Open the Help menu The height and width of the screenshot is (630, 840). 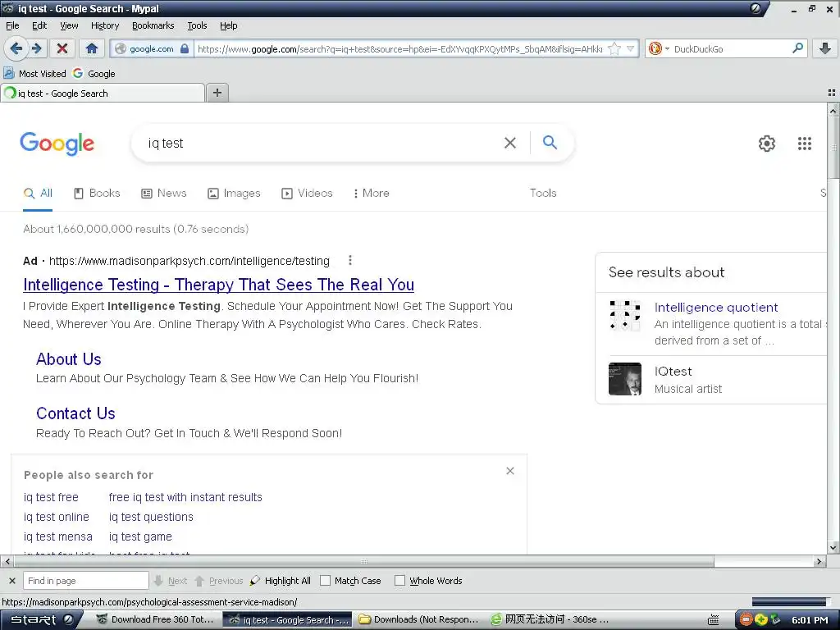229,25
